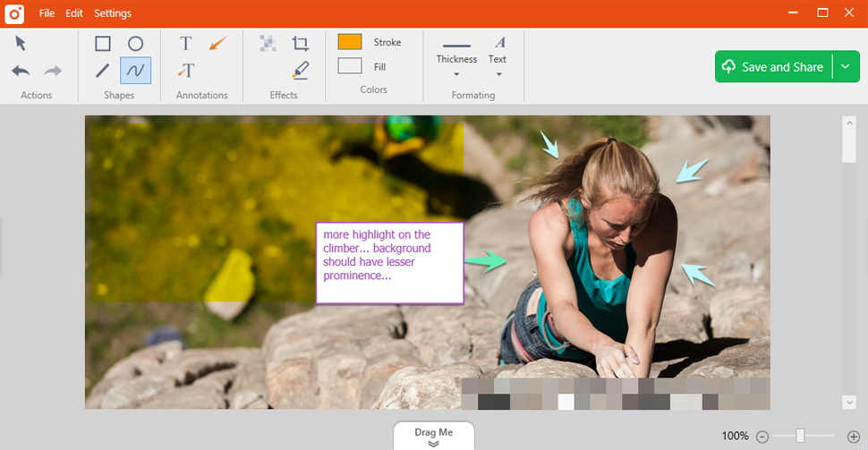868x450 pixels.
Task: Open the Settings menu
Action: (113, 13)
